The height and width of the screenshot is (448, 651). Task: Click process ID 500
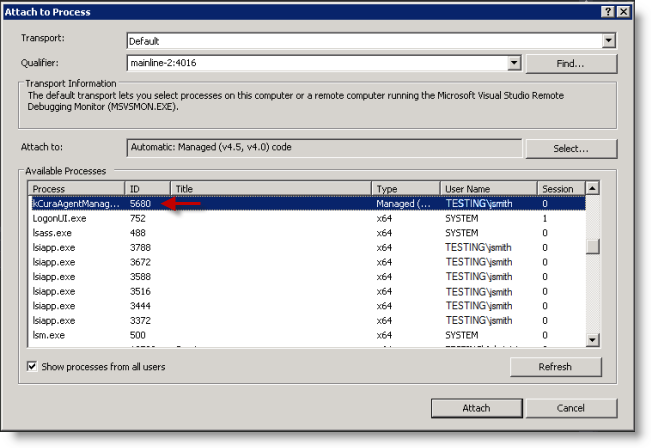[x=137, y=335]
